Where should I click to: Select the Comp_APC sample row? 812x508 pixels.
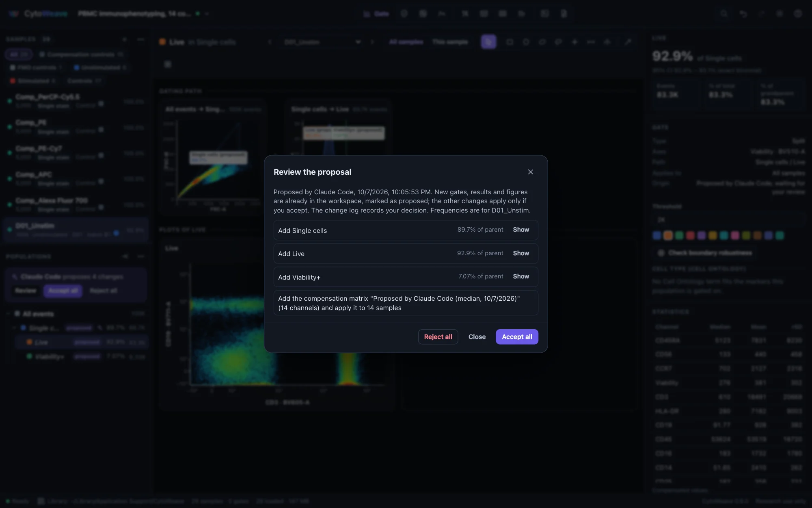click(76, 178)
